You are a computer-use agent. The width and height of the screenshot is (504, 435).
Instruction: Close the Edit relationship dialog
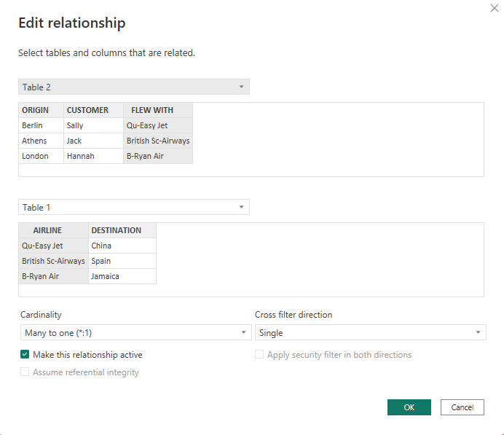point(495,7)
